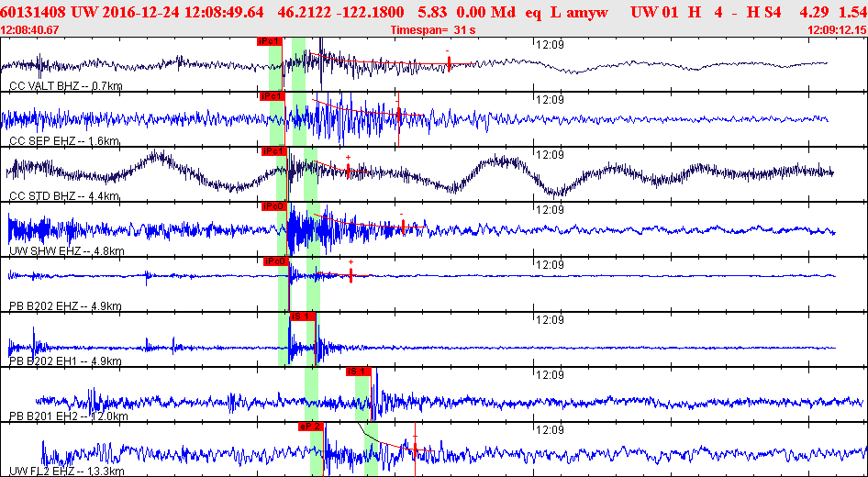Screen dimensions: 868x477
Task: Click the 12:09 minute tick on B202 EH1 trace
Action: (x=551, y=320)
